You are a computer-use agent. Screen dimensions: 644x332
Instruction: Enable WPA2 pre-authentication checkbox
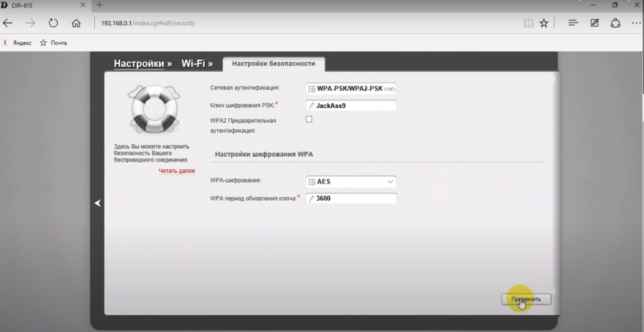[309, 120]
